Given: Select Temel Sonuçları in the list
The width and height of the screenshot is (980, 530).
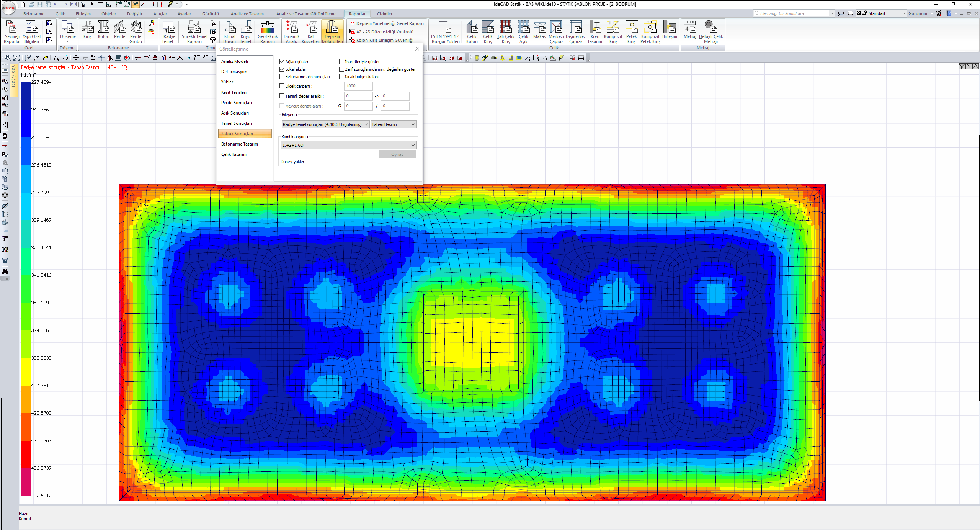Looking at the screenshot, I should click(x=236, y=123).
